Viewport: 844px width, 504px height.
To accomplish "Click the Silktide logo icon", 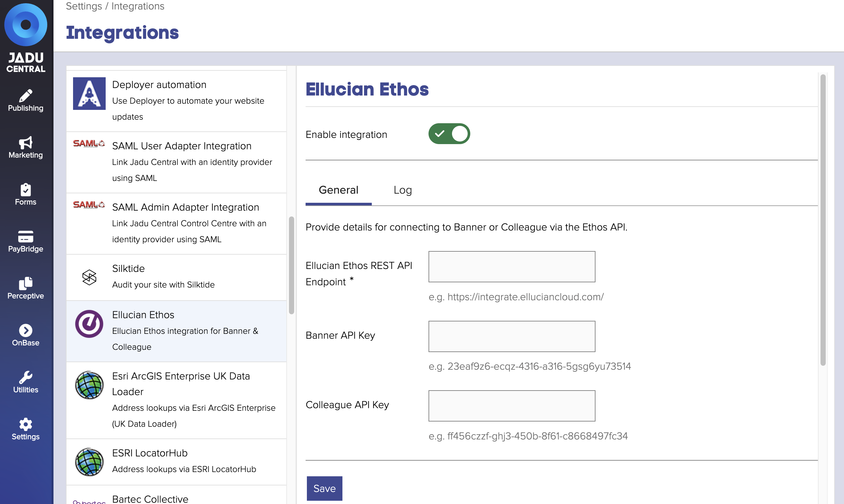I will point(89,277).
